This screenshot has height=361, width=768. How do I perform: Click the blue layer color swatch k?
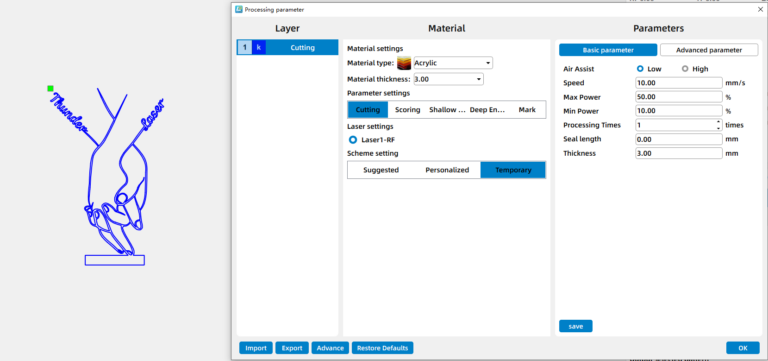pyautogui.click(x=259, y=48)
